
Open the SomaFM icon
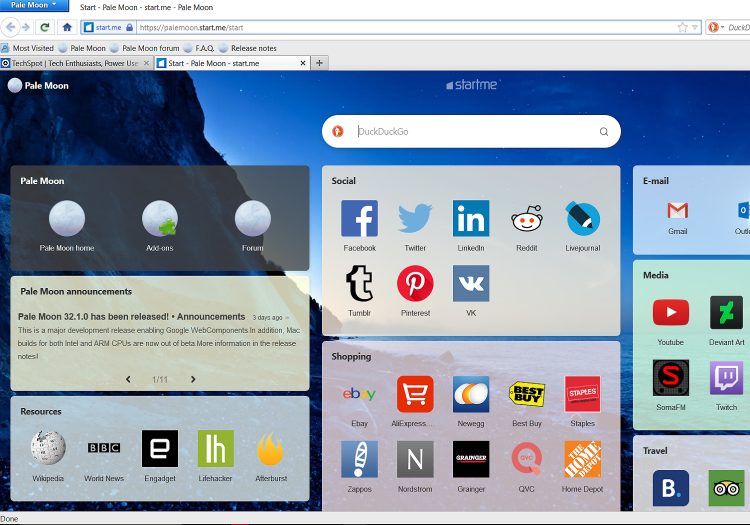coord(671,377)
